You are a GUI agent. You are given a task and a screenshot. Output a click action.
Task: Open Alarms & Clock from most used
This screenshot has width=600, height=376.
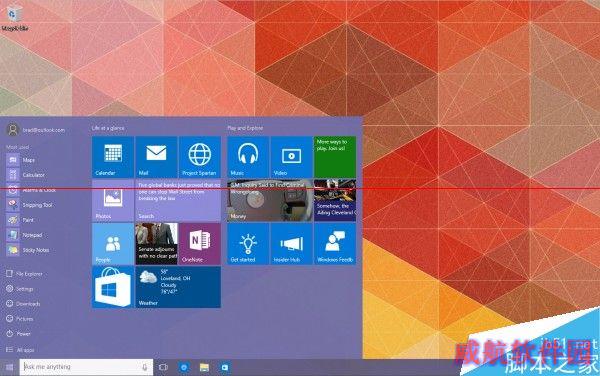31,190
